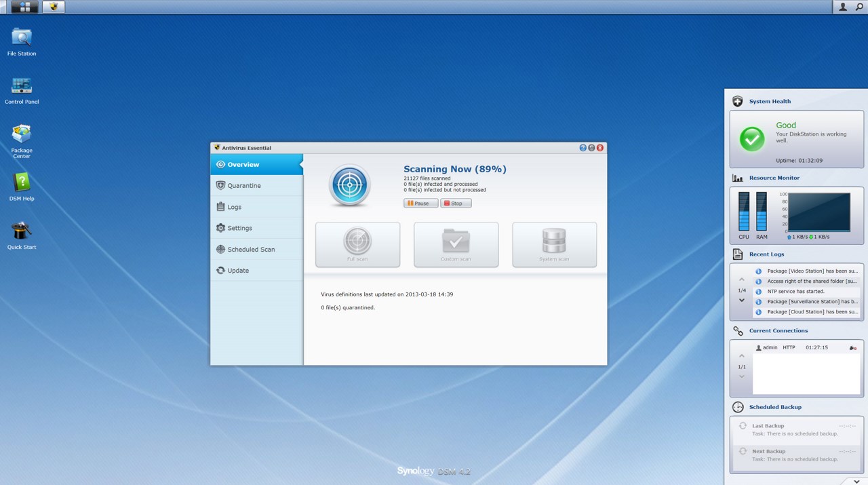
Task: Collapse the widget panel bottom arrow
Action: [856, 481]
